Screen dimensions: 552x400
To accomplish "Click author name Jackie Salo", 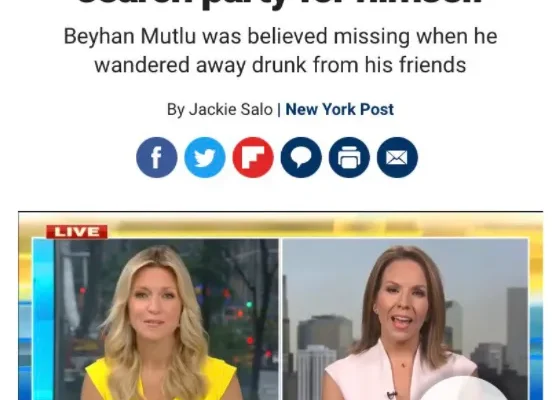I will point(231,109).
